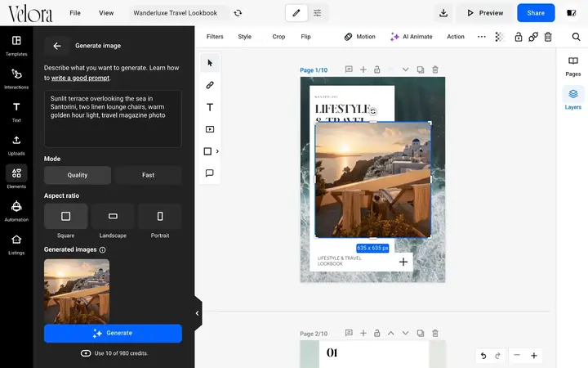Open the Interactions sidebar panel
Viewport: 588px width, 368px height.
[x=16, y=79]
